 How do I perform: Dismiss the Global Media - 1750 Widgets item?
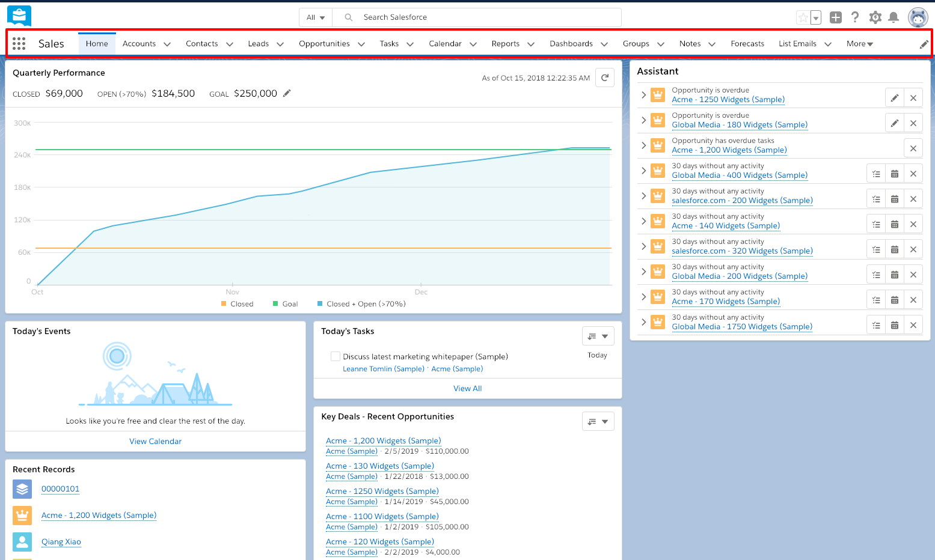click(x=913, y=325)
